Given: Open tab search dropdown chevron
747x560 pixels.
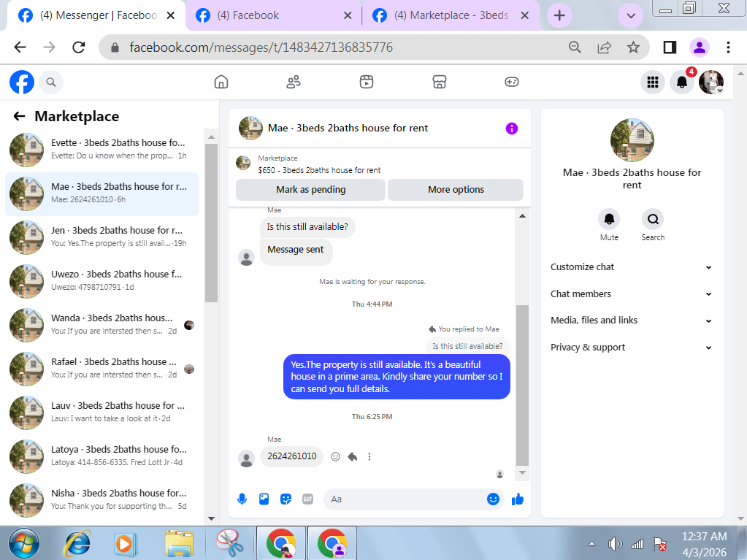Looking at the screenshot, I should click(x=631, y=16).
